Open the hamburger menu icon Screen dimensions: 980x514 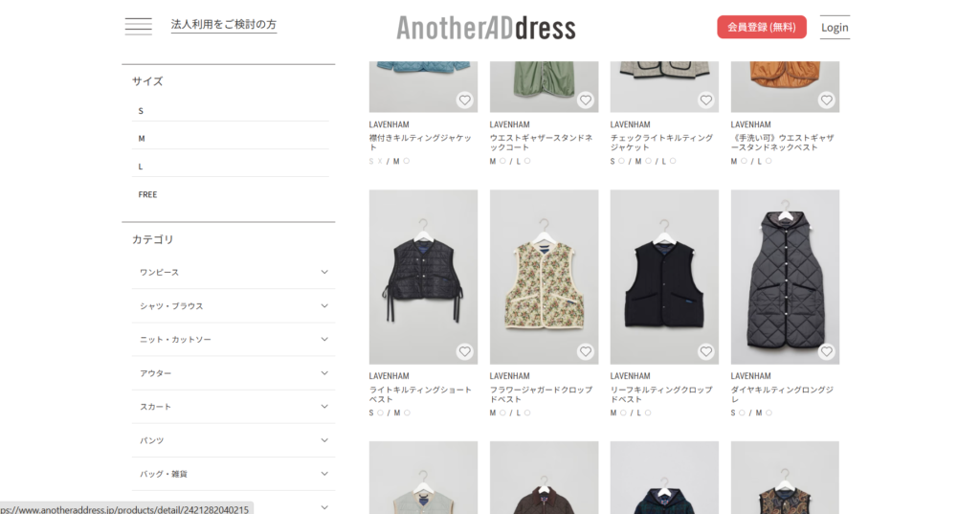point(138,26)
